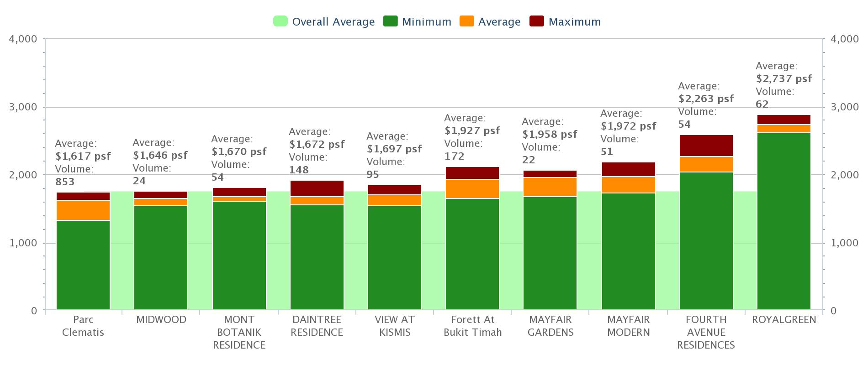
Task: Click the dark red Maximum legend swatch
Action: [537, 21]
